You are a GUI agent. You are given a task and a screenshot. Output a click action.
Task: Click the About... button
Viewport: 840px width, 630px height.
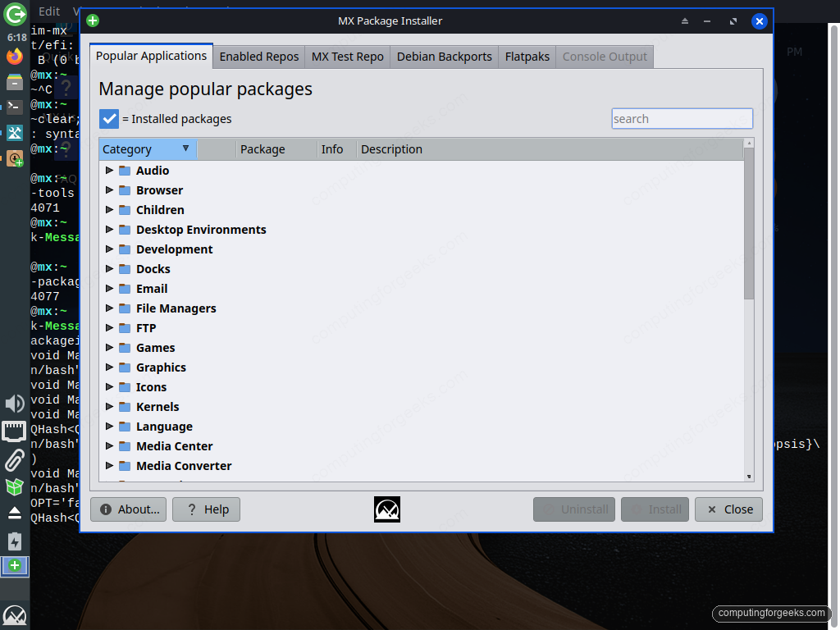pyautogui.click(x=128, y=509)
